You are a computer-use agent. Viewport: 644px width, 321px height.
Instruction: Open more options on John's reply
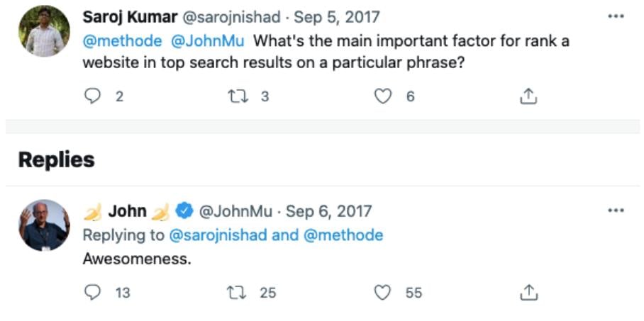coord(616,210)
